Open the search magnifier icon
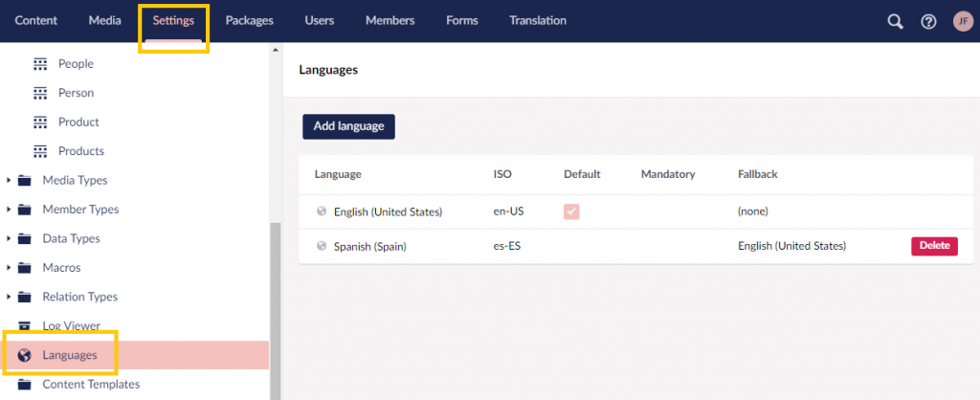The height and width of the screenshot is (400, 980). 896,21
